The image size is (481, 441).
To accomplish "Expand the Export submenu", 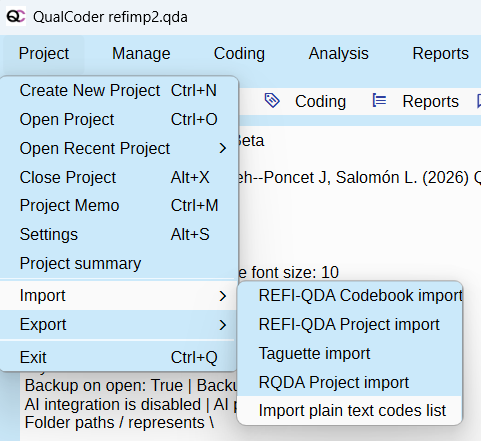I will click(118, 325).
